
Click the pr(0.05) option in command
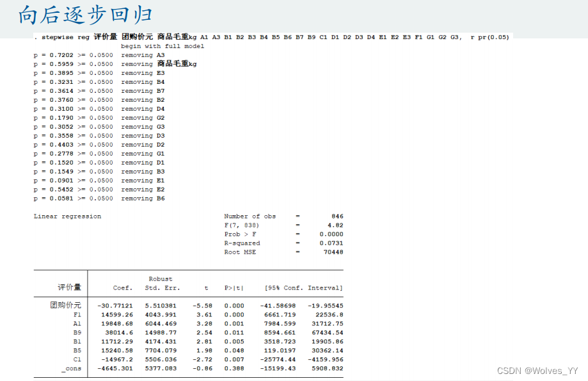coord(493,37)
